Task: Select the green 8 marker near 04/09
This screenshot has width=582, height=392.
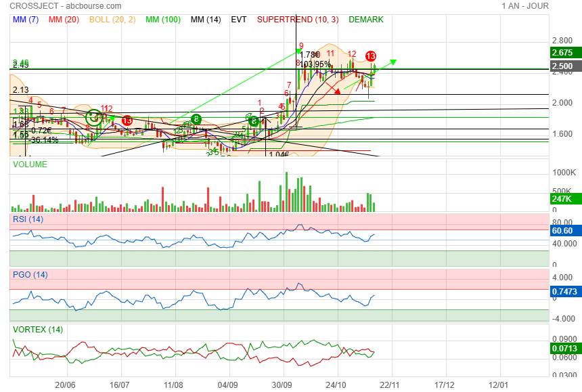Action: point(253,121)
